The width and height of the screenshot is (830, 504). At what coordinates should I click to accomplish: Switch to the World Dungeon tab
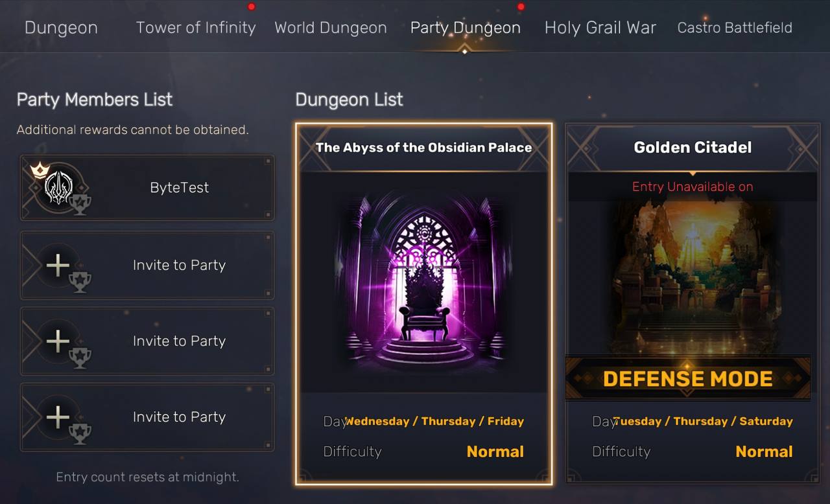click(331, 28)
